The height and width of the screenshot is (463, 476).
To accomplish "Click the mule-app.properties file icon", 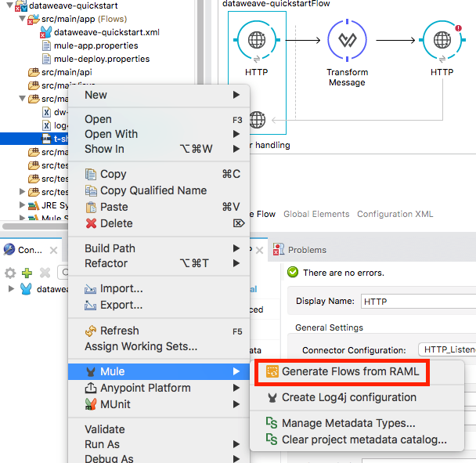I will (46, 45).
